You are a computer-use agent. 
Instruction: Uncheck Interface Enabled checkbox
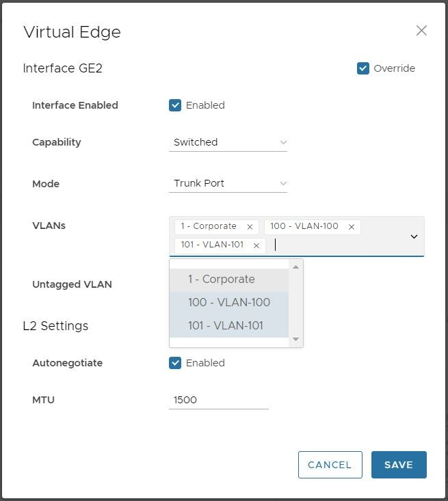click(175, 105)
